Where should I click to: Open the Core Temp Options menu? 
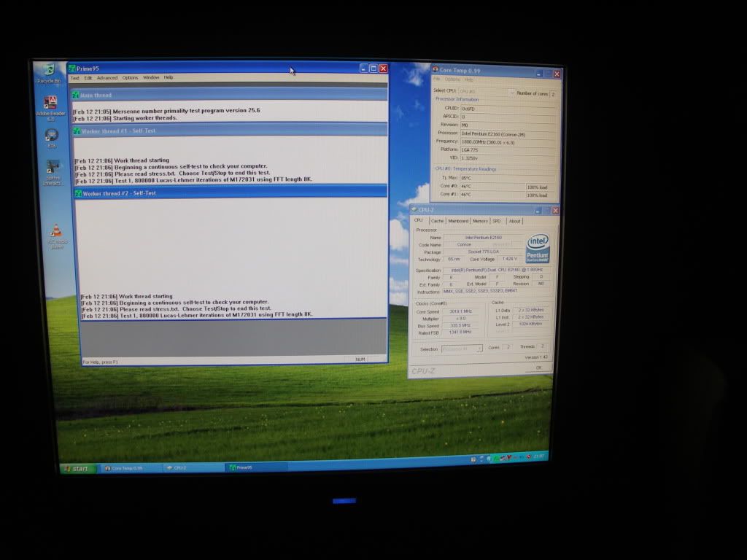tap(452, 79)
